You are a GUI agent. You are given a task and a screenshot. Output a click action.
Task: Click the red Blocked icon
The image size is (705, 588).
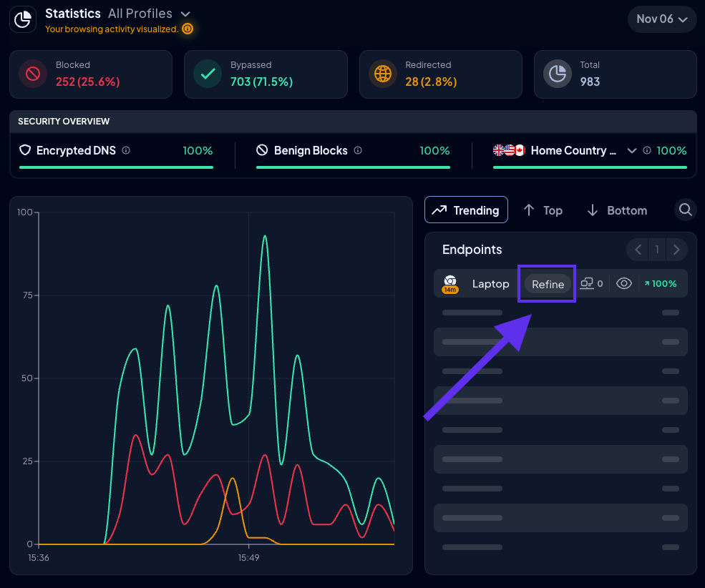click(x=33, y=74)
